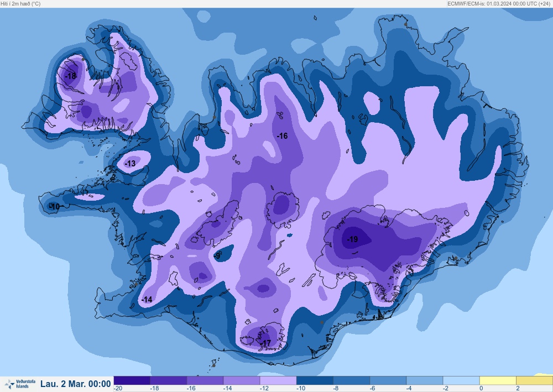Select legend swatch between -4 and -2
The height and width of the screenshot is (392, 553).
tap(425, 380)
